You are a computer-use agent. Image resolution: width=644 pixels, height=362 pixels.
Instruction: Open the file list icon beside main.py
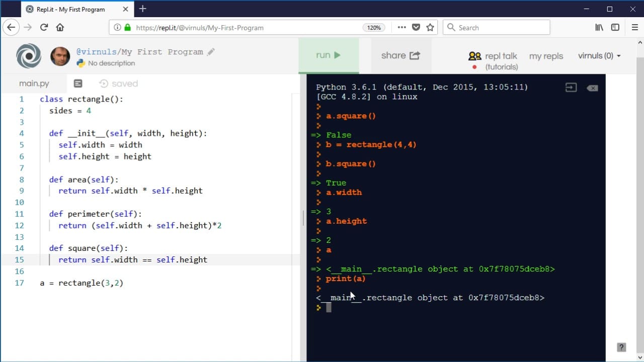tap(78, 83)
